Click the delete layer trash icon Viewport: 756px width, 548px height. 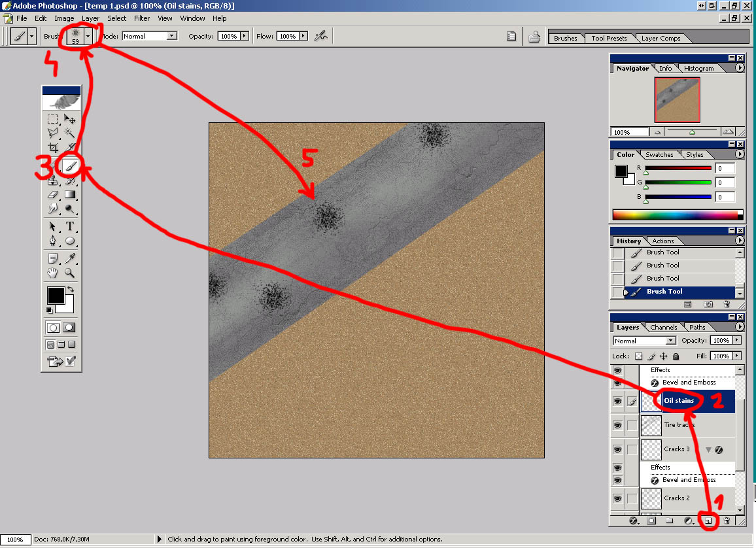point(726,521)
